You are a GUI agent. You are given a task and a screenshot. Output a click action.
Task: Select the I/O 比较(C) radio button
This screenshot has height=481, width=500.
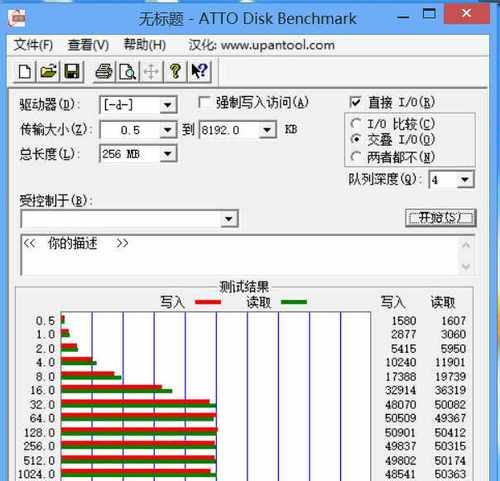click(356, 124)
